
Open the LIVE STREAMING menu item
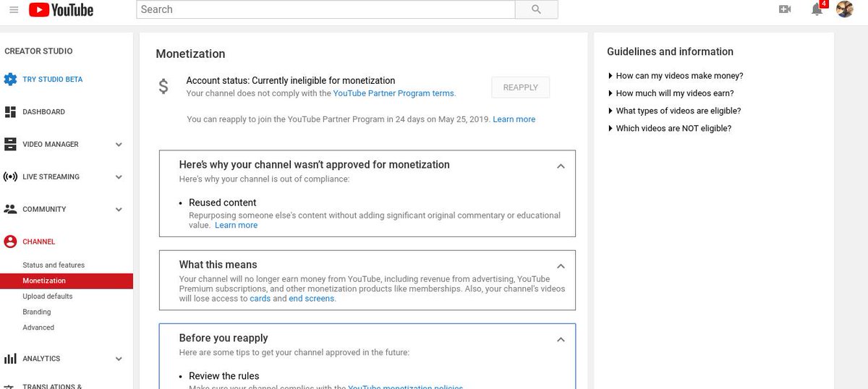(x=51, y=177)
